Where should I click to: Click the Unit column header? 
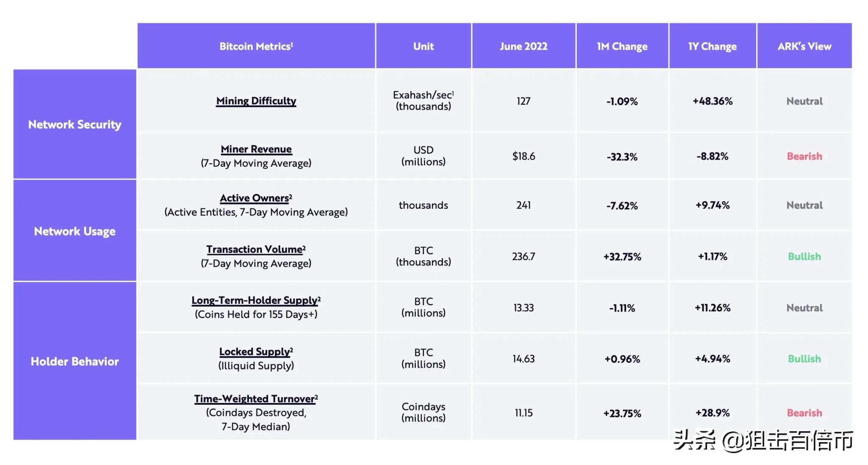(x=423, y=46)
